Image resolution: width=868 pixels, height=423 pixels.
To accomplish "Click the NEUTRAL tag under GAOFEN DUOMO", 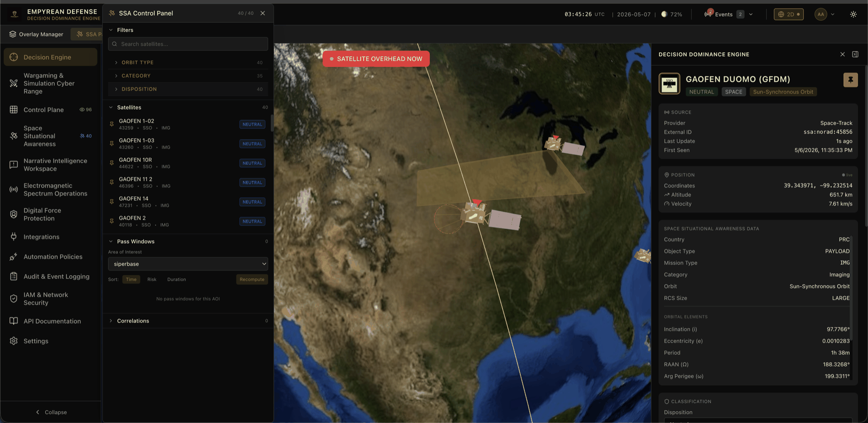I will [x=701, y=92].
